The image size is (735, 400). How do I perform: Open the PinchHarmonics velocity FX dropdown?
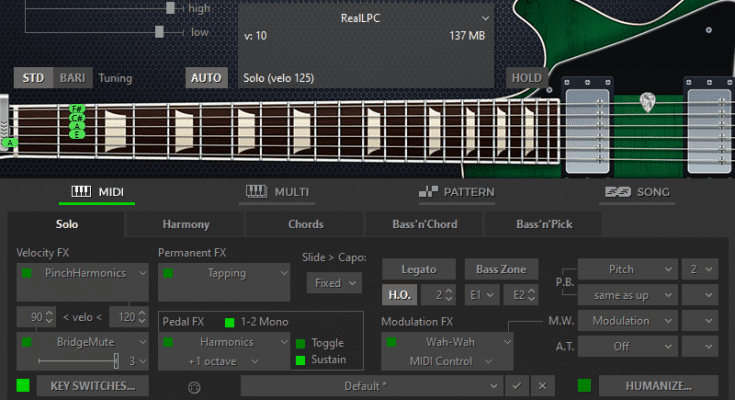pos(83,272)
